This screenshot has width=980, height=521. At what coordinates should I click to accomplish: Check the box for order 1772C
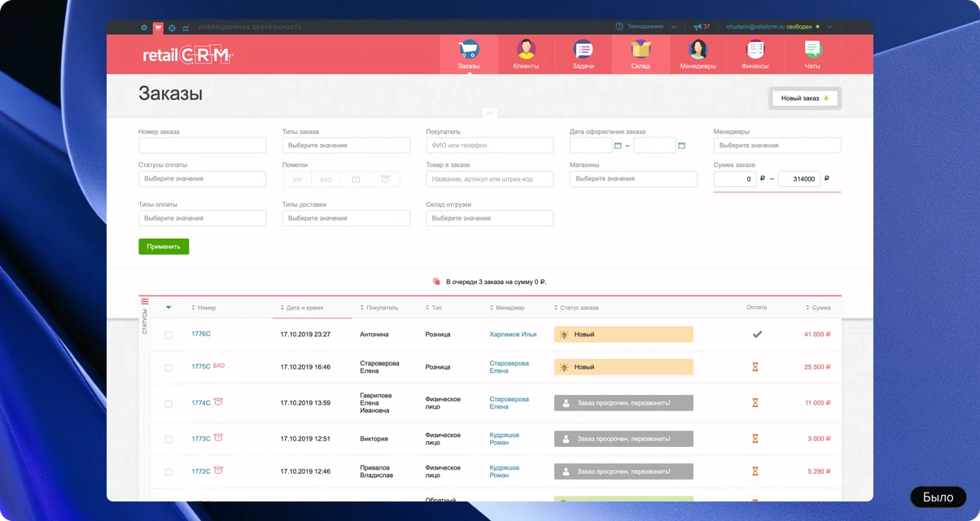point(168,472)
